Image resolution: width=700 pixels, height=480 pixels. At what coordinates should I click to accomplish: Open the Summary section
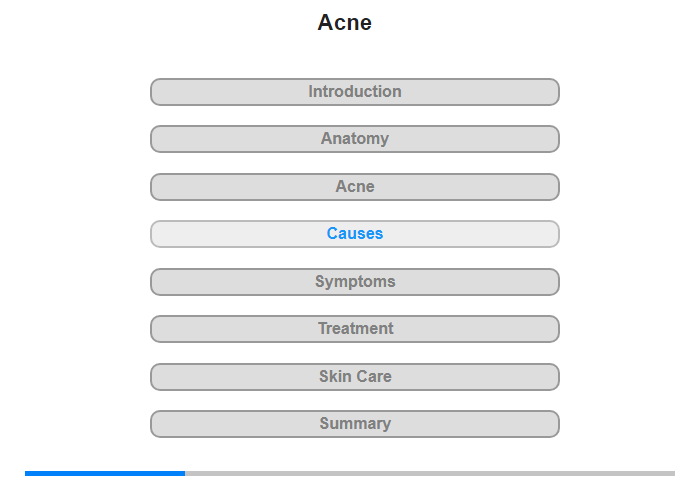click(x=354, y=424)
